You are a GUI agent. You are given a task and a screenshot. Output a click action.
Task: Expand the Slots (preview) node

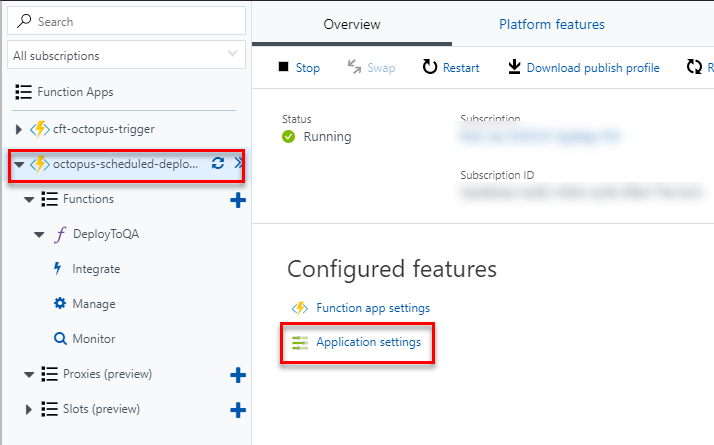click(29, 409)
